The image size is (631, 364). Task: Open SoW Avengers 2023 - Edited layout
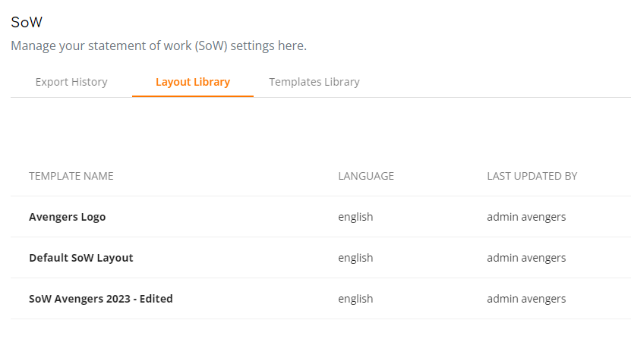click(x=100, y=299)
